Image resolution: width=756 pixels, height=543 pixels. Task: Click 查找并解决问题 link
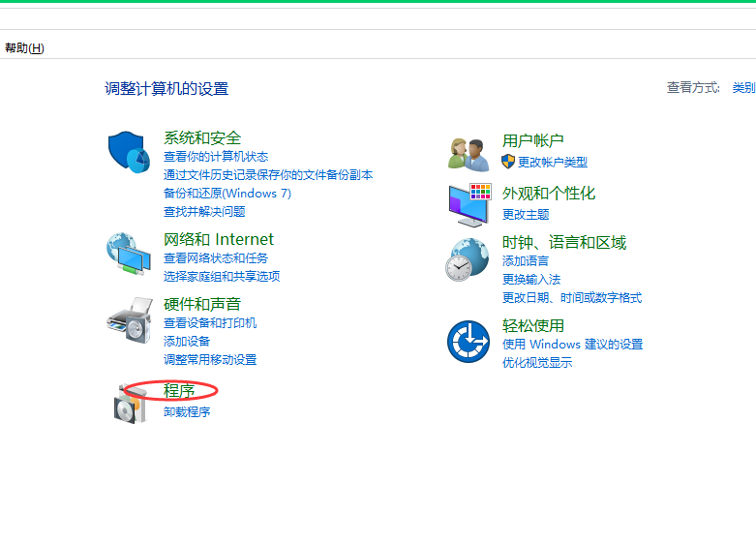(204, 212)
